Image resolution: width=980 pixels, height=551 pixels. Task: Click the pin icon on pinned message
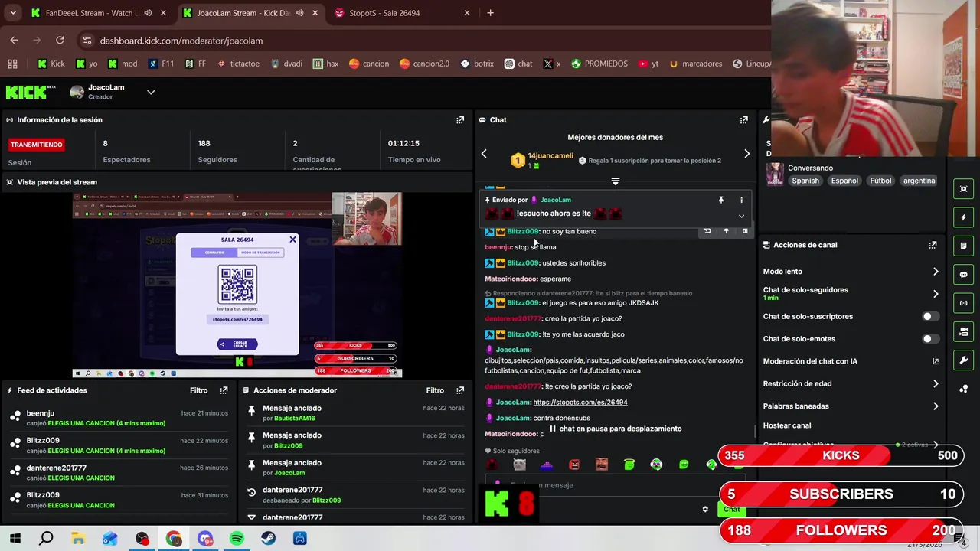720,200
